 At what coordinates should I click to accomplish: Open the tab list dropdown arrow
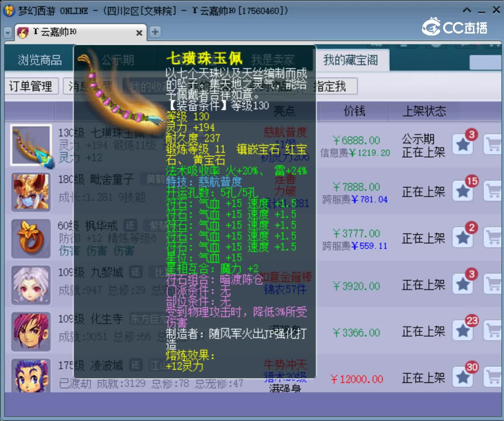tap(8, 33)
